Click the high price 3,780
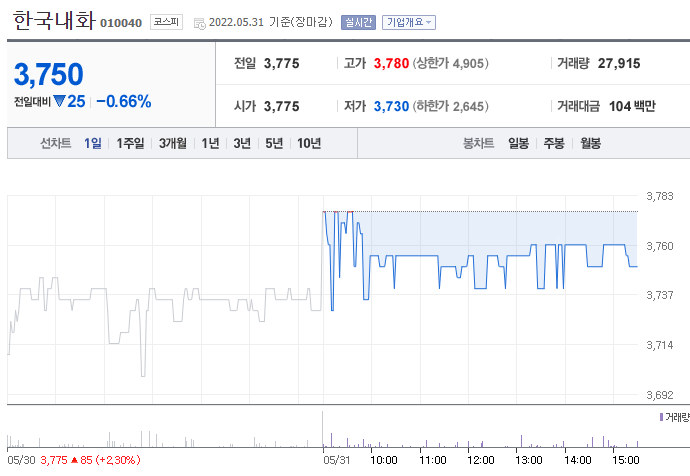Image resolution: width=690 pixels, height=476 pixels. [391, 63]
